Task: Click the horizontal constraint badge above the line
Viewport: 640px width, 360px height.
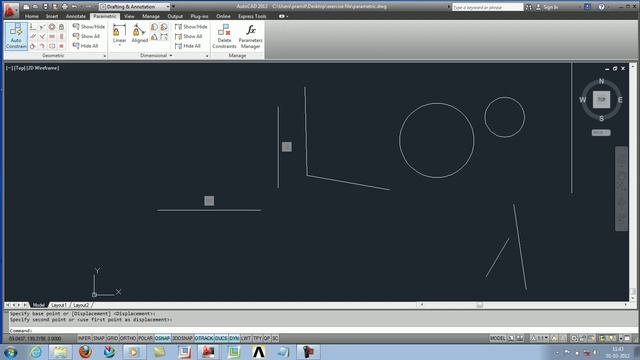Action: tap(209, 200)
